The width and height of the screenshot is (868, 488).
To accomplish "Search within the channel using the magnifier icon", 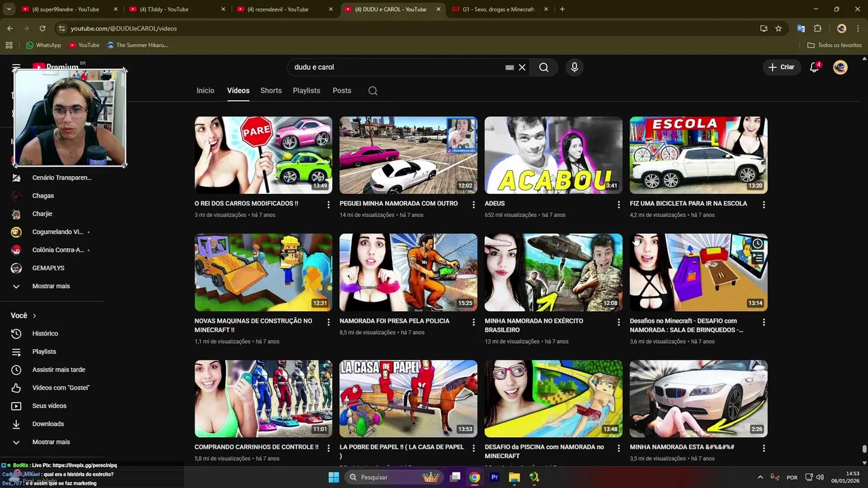I will [373, 91].
